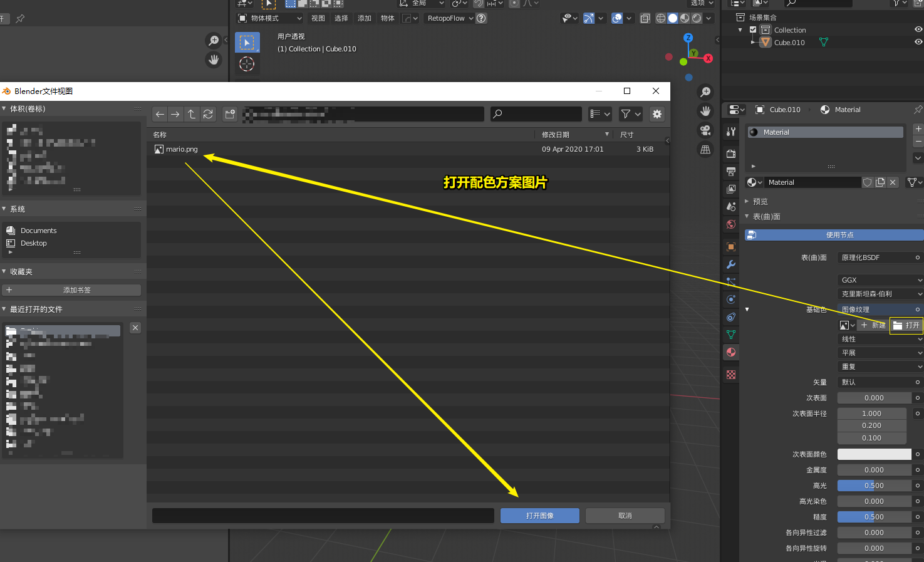Toggle file browser options gear panel
The height and width of the screenshot is (562, 924).
pos(657,114)
